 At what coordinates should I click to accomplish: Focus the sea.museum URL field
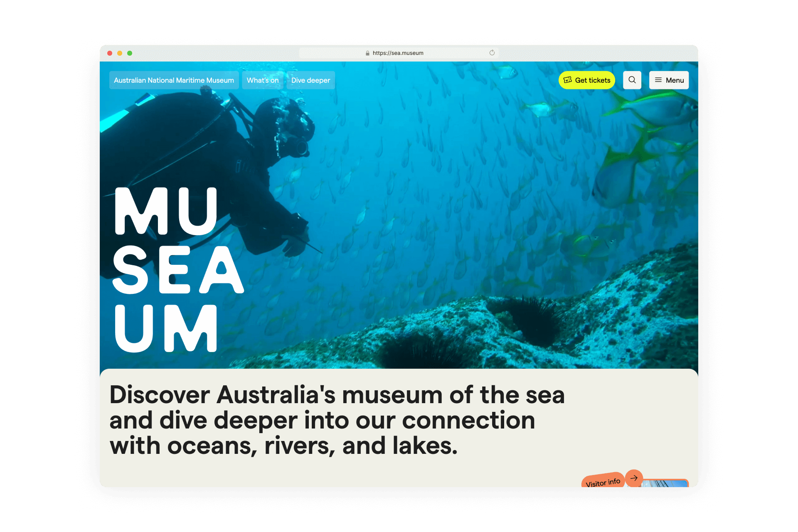(x=399, y=53)
